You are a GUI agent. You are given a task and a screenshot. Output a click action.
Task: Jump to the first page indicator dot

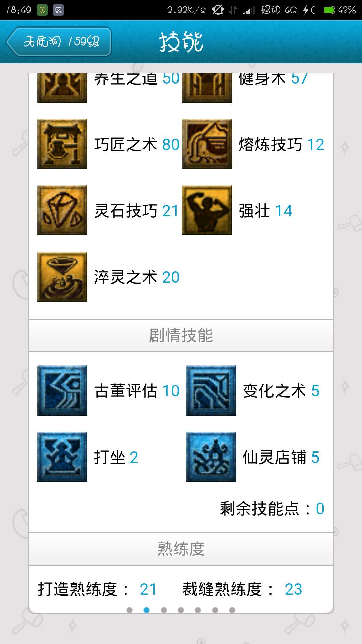129,610
